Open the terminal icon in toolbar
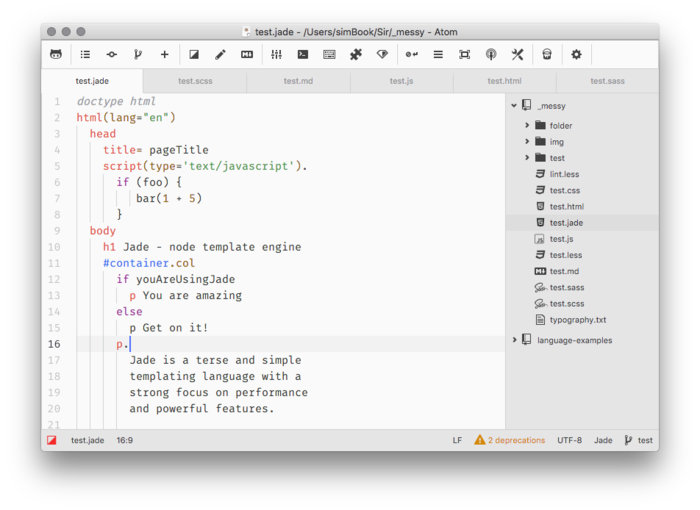The height and width of the screenshot is (510, 700). point(302,54)
